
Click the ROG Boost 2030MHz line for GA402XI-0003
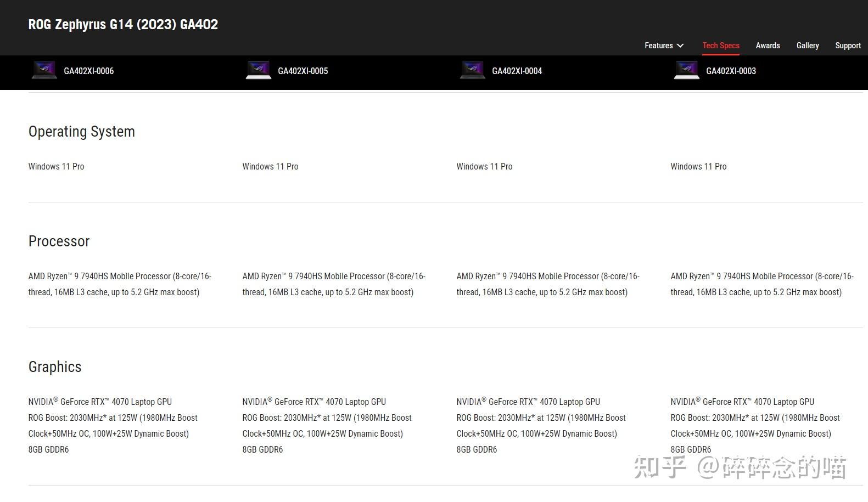[755, 418]
